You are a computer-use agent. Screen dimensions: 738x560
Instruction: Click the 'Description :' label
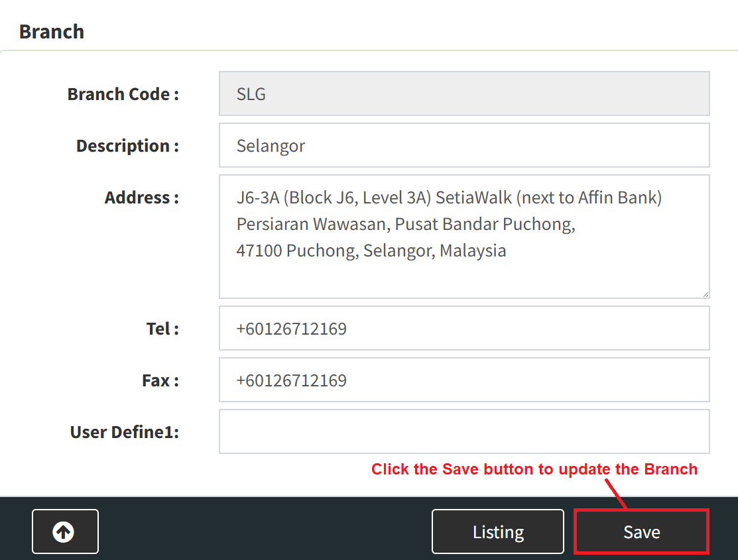pos(127,146)
